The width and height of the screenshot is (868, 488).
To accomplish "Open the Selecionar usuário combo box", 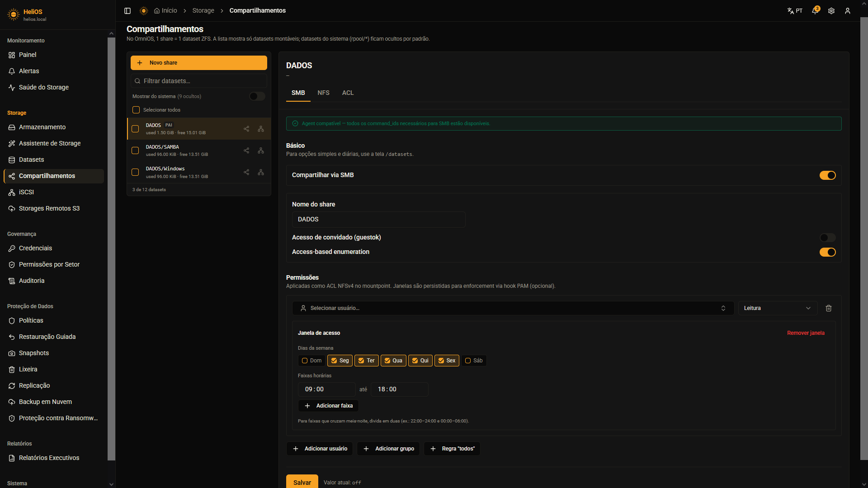I will [x=513, y=308].
